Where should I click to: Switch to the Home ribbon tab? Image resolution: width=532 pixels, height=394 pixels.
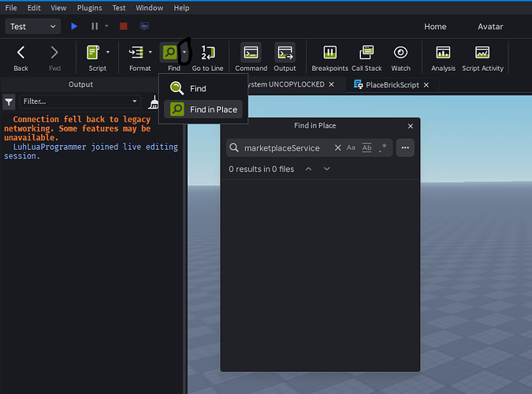pyautogui.click(x=435, y=27)
